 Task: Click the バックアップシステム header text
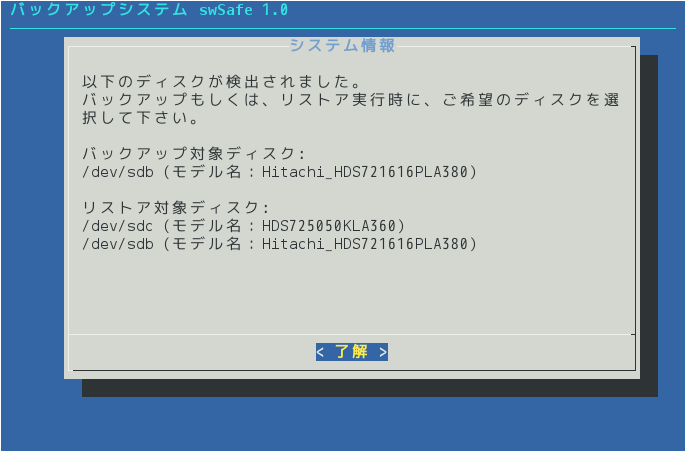99,10
